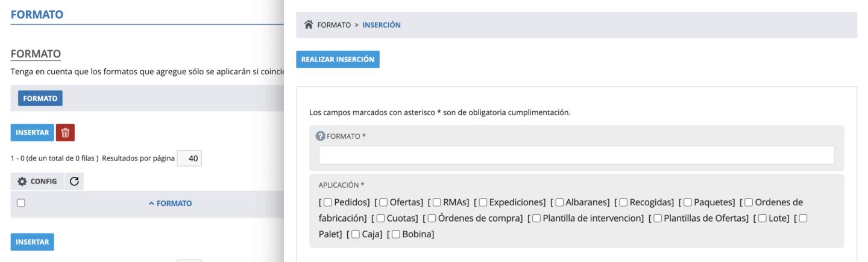Enable the Bobina checkbox
Viewport: 868px width, 262px height.
coord(396,234)
